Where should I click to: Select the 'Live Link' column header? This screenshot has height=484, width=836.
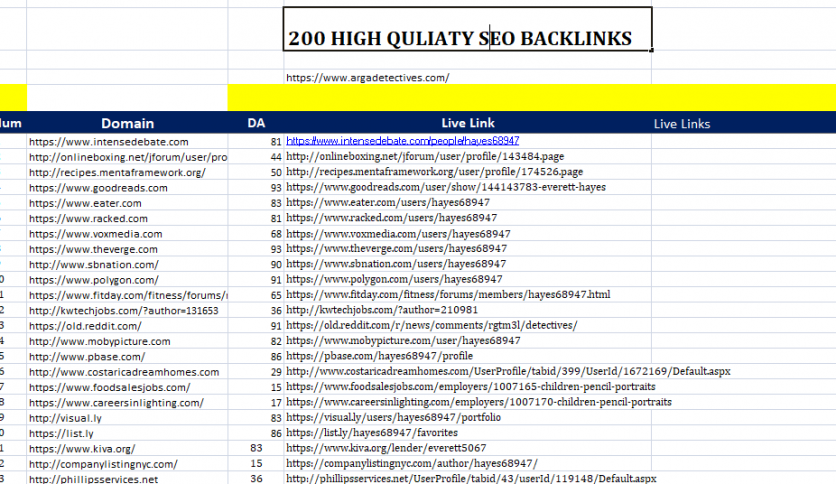click(x=468, y=123)
